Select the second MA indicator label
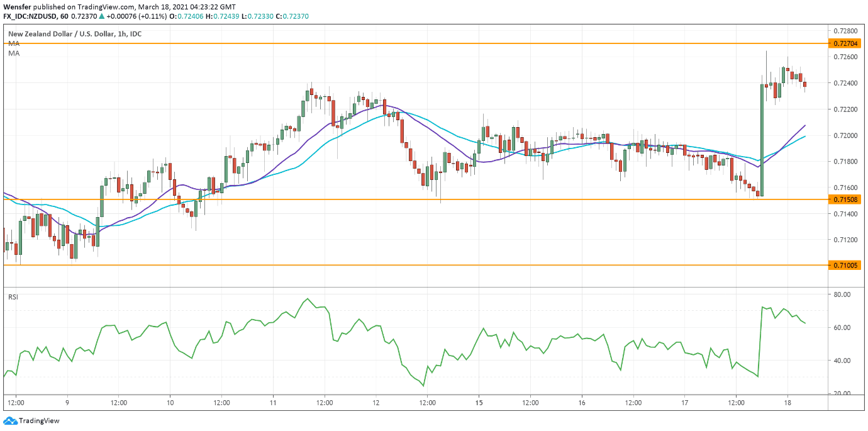The image size is (868, 431). [x=14, y=54]
